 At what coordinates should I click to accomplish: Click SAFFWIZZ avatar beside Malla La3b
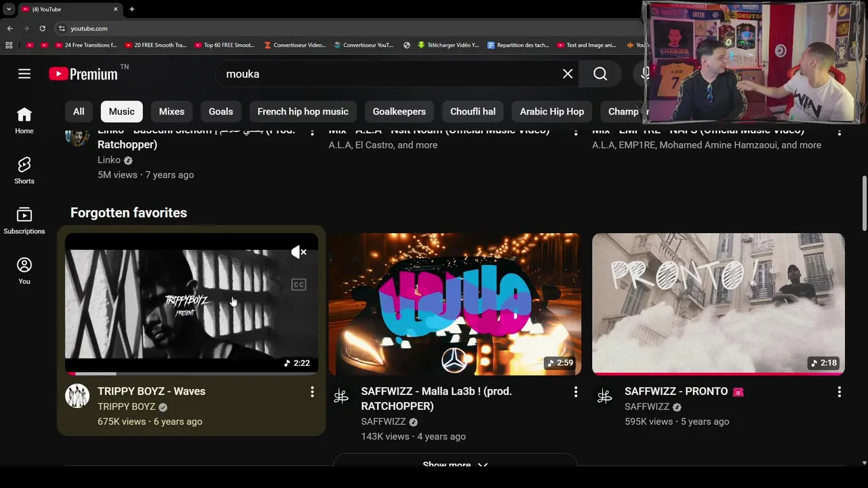[x=341, y=396]
